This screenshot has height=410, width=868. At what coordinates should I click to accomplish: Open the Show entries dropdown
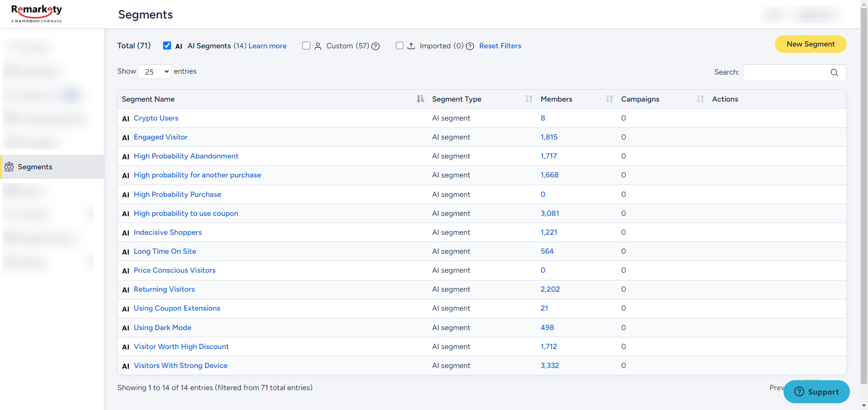[x=155, y=71]
